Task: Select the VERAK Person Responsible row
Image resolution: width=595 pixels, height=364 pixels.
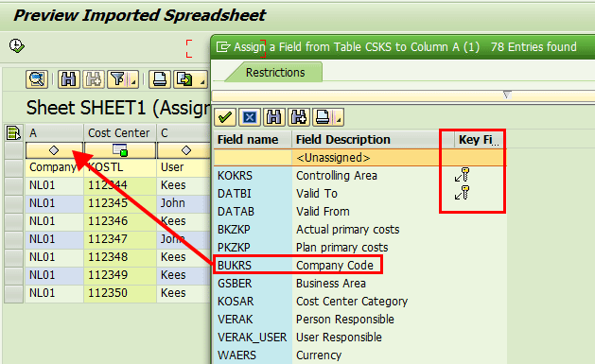Action: coord(359,319)
